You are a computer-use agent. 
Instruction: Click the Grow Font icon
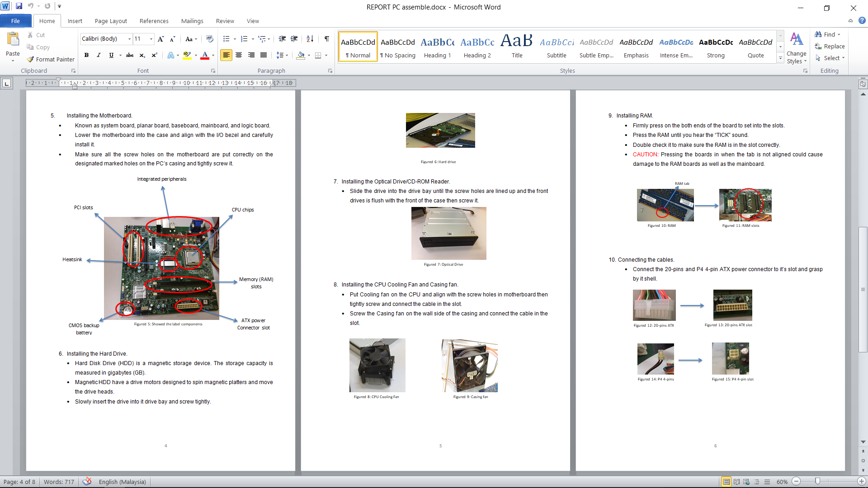click(x=160, y=39)
